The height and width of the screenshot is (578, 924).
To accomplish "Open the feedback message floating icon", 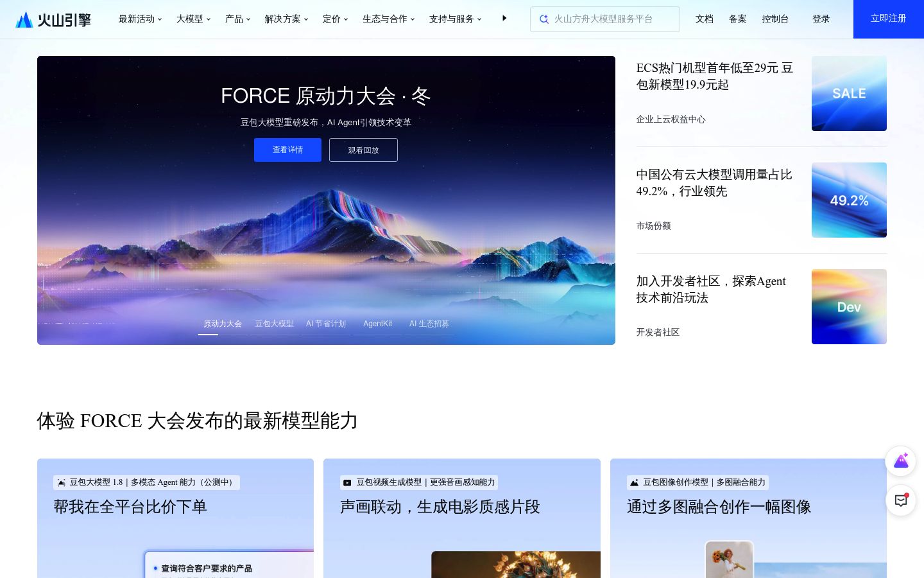I will (x=901, y=500).
